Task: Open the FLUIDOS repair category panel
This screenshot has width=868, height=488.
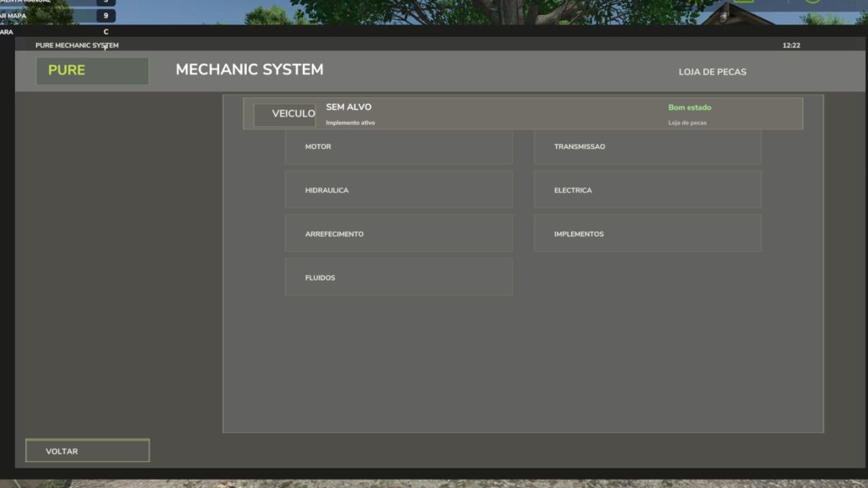Action: [399, 277]
